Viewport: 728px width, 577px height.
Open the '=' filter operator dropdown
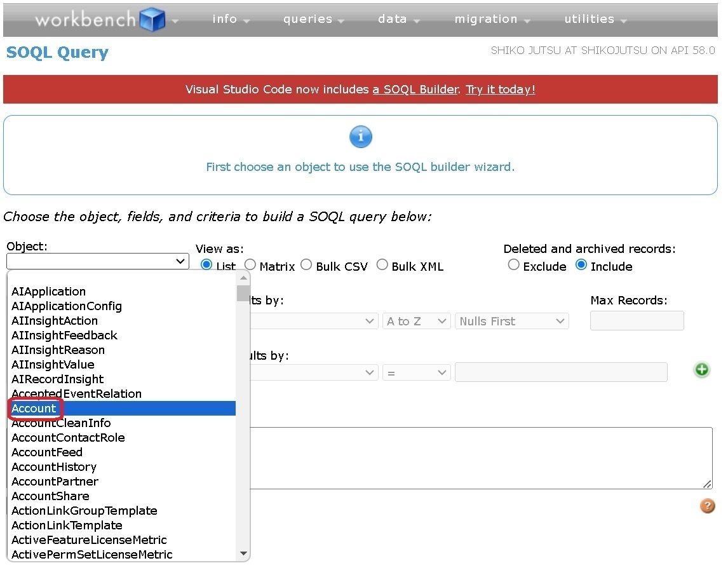tap(417, 372)
